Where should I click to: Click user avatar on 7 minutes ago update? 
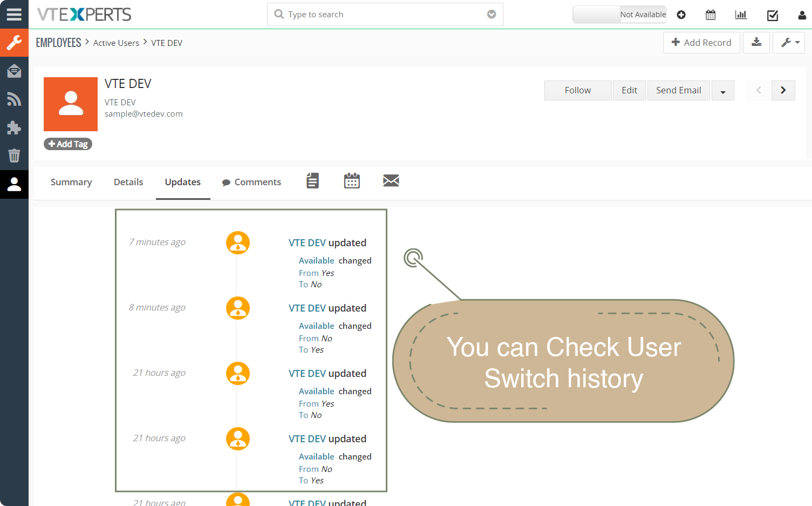(x=238, y=242)
